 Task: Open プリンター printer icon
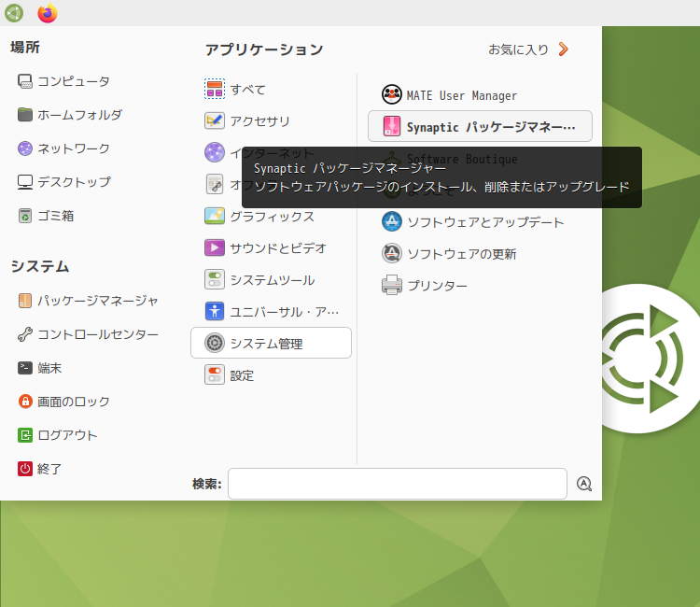tap(391, 285)
